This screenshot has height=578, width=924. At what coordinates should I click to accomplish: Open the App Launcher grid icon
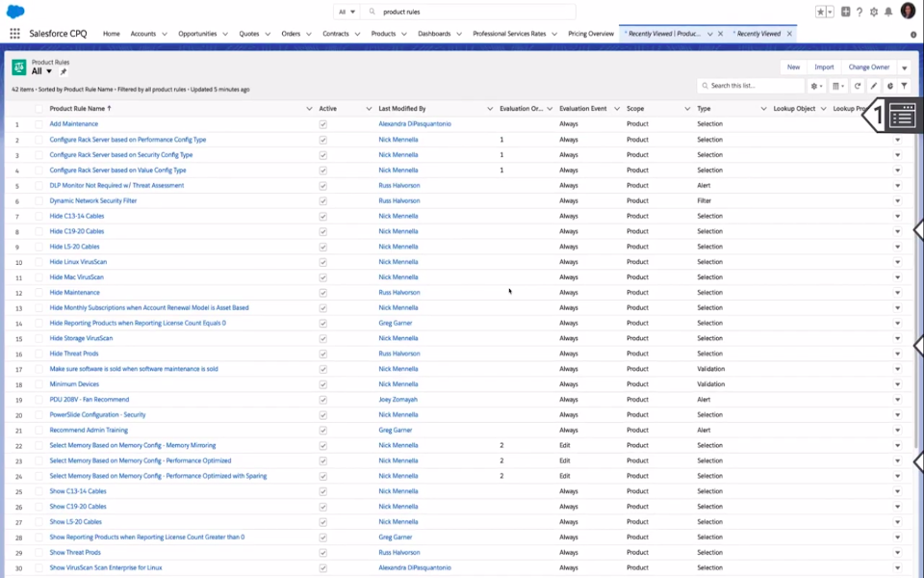coord(14,34)
